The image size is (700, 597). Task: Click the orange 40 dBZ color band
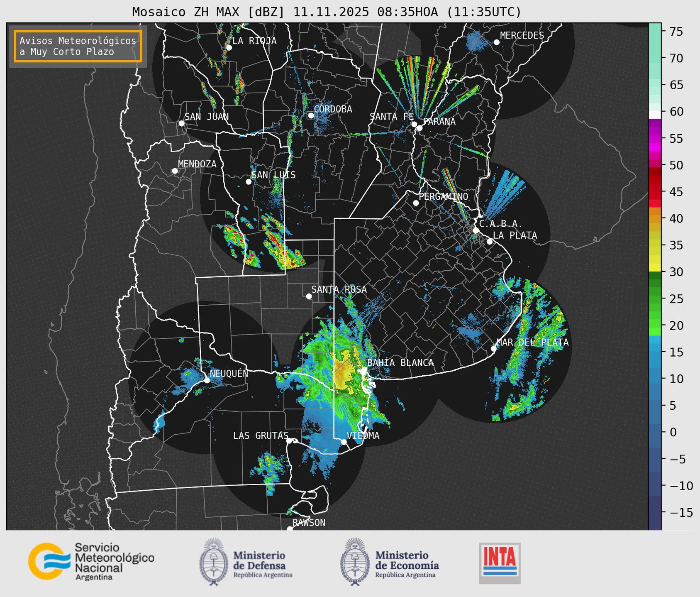coord(655,218)
